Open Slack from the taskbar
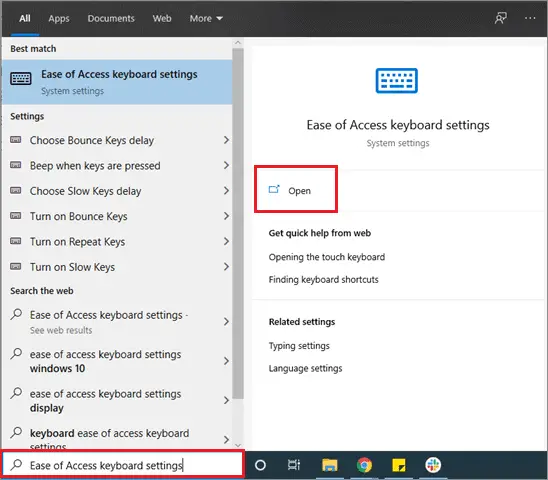This screenshot has width=548, height=480. click(433, 465)
